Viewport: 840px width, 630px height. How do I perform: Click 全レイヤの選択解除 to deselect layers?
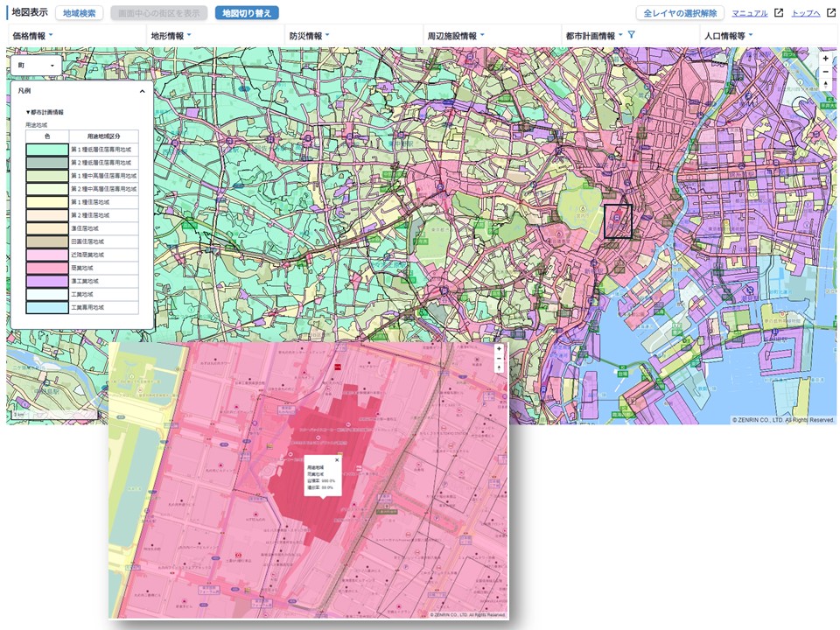coord(679,13)
